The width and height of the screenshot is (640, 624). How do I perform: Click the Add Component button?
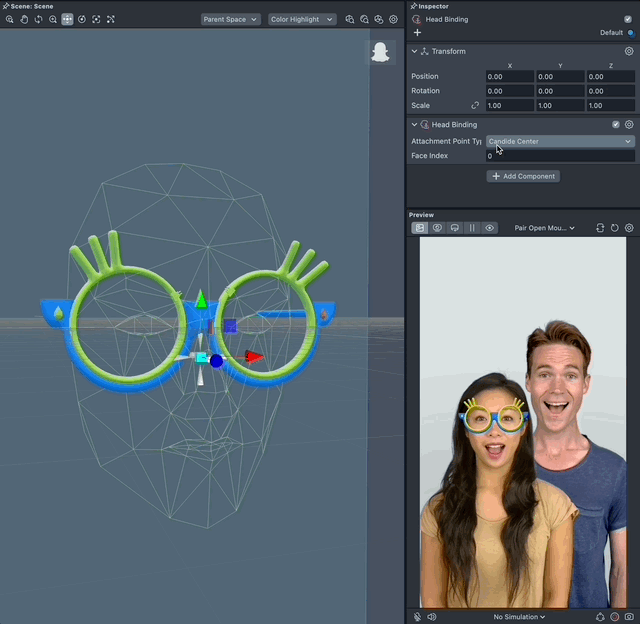point(523,176)
